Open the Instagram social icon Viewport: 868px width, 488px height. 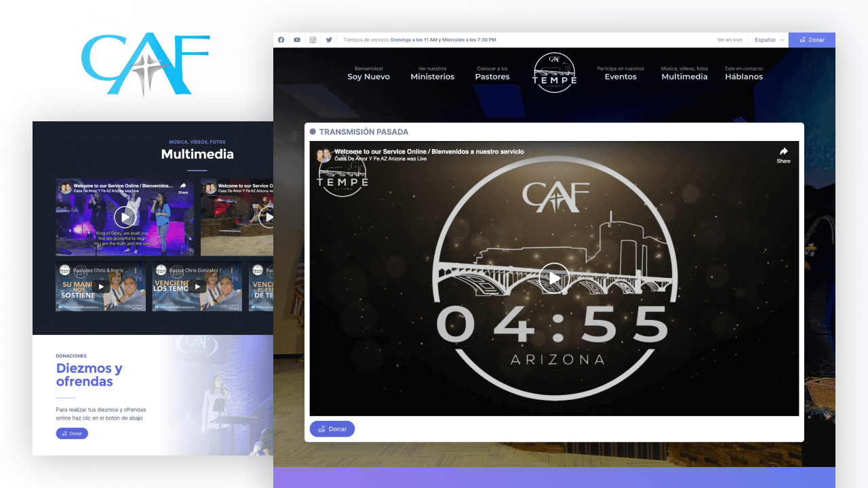click(x=313, y=39)
